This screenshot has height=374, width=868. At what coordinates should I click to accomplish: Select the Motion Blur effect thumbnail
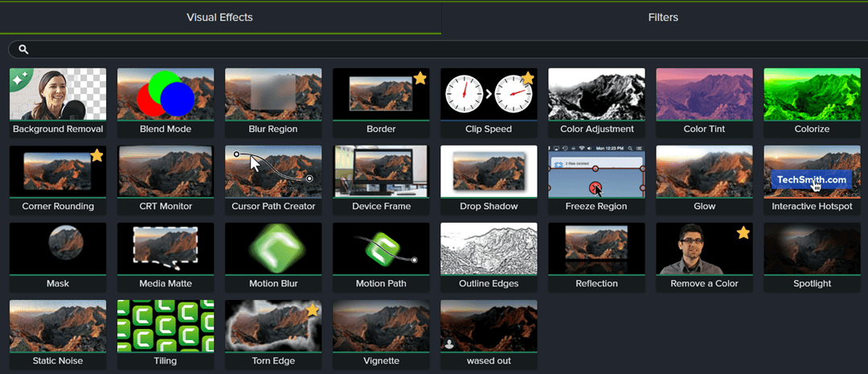273,249
